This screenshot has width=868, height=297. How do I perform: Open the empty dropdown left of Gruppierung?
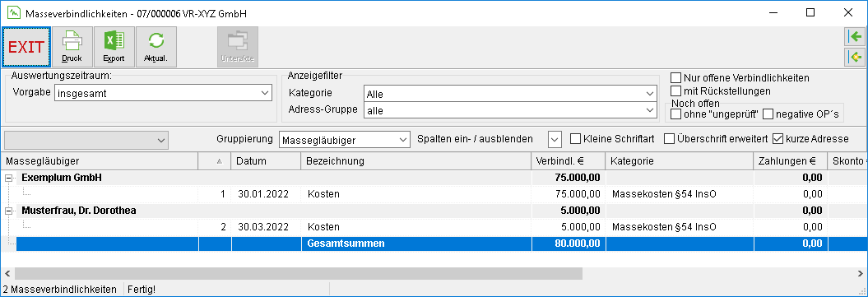click(86, 141)
